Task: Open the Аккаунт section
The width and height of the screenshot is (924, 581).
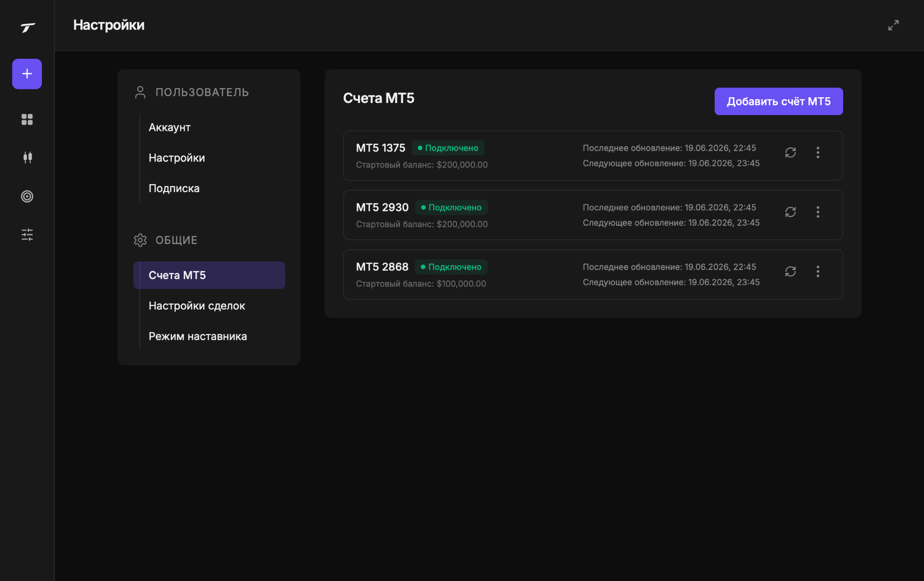Action: click(x=169, y=128)
